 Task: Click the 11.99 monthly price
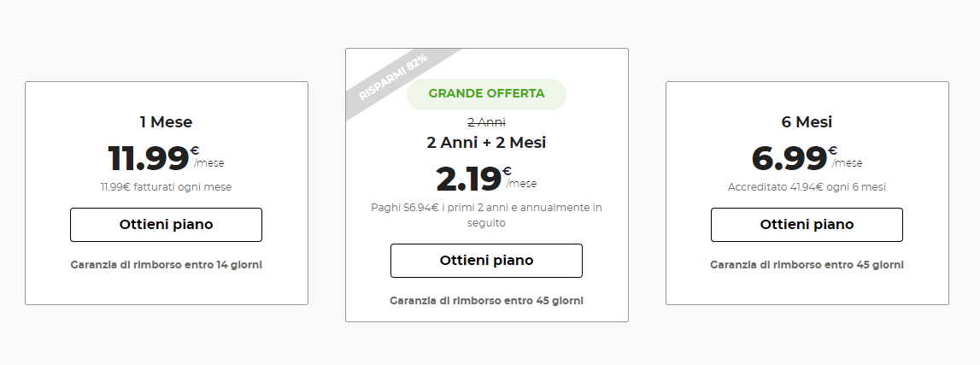pyautogui.click(x=149, y=158)
